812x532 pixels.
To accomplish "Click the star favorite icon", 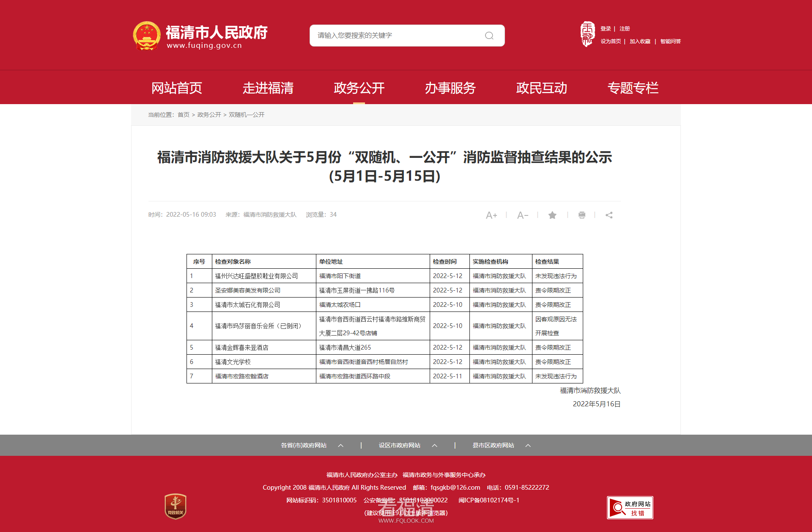I will tap(552, 215).
